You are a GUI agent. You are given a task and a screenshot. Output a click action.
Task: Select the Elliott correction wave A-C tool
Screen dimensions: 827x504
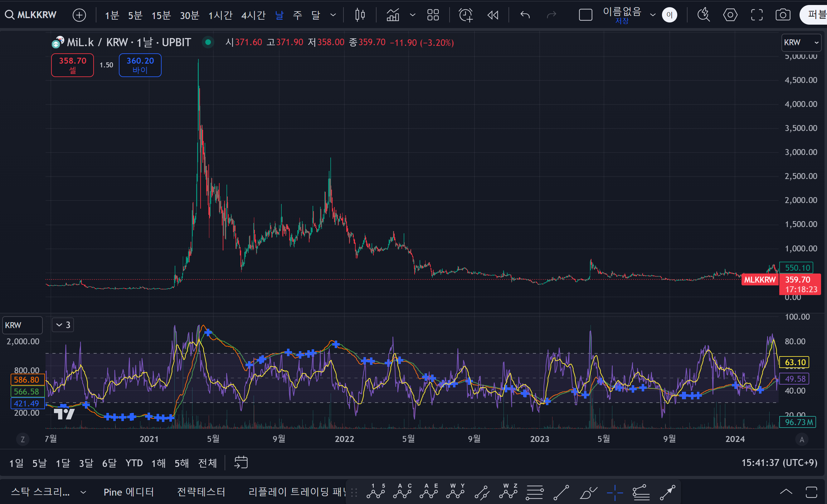pos(402,491)
